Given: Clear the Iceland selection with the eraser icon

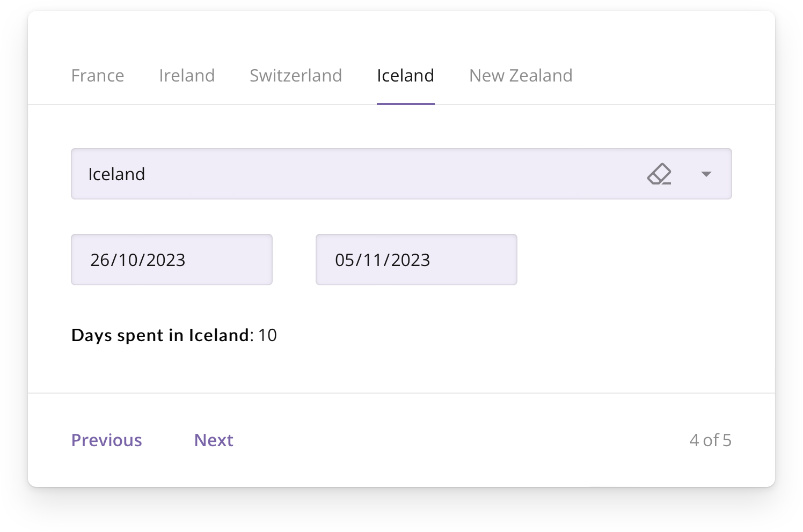Looking at the screenshot, I should click(x=659, y=174).
